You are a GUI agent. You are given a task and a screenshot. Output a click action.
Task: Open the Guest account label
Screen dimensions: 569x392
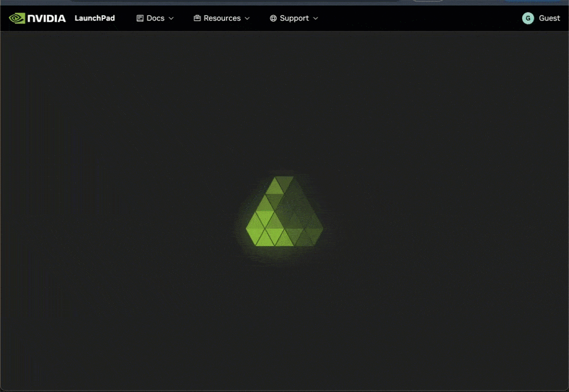coord(549,18)
